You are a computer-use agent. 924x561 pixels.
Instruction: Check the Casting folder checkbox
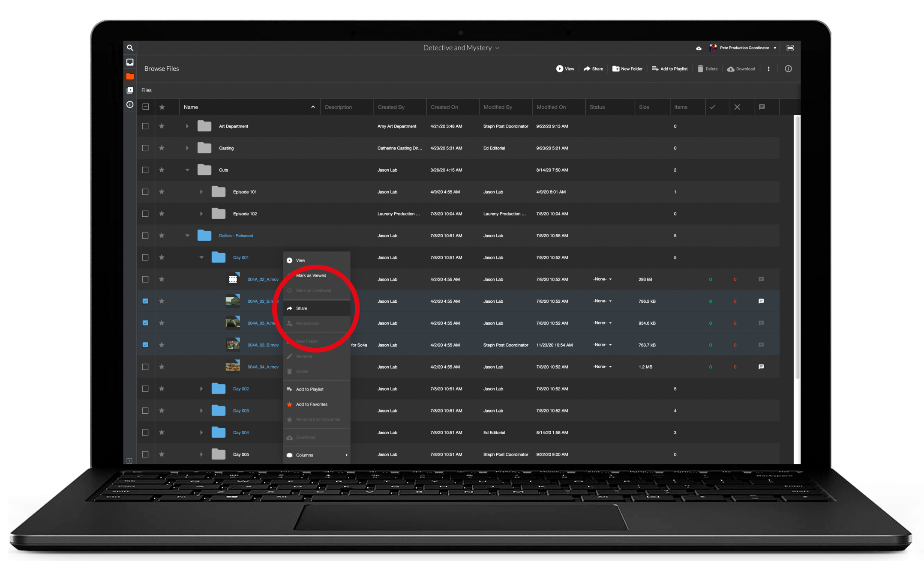145,148
